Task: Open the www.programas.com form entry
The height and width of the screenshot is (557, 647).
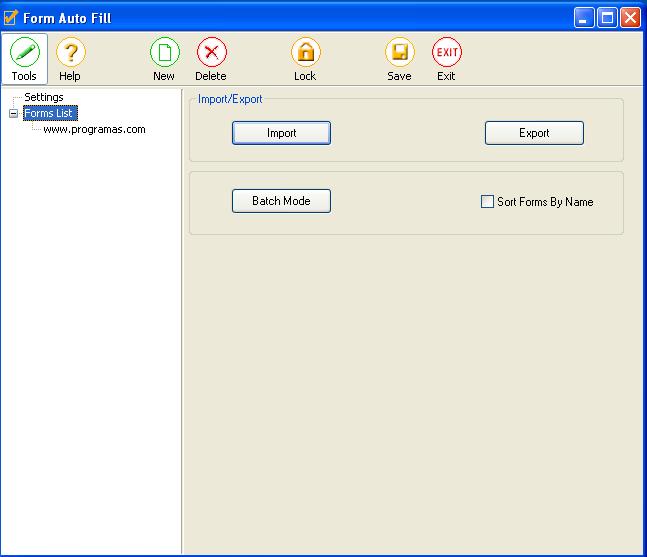Action: pyautogui.click(x=94, y=130)
